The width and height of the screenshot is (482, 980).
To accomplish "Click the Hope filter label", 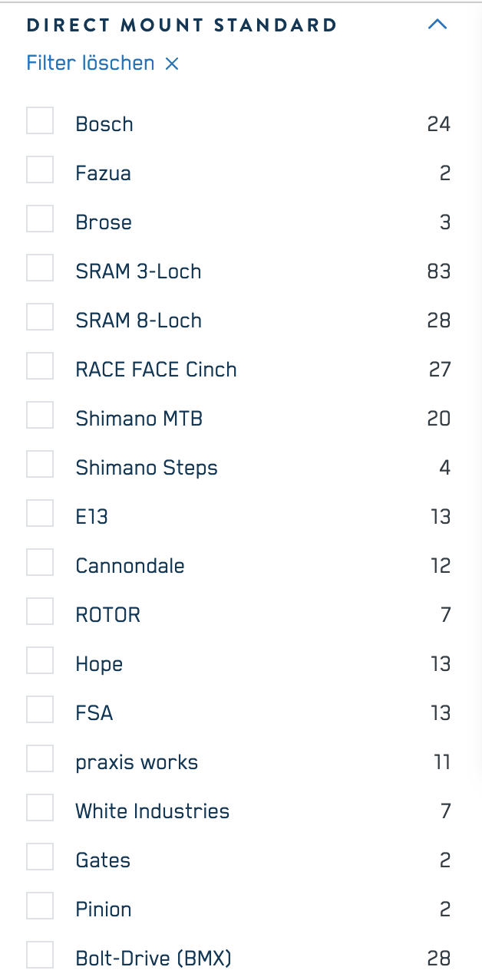I will pyautogui.click(x=99, y=664).
